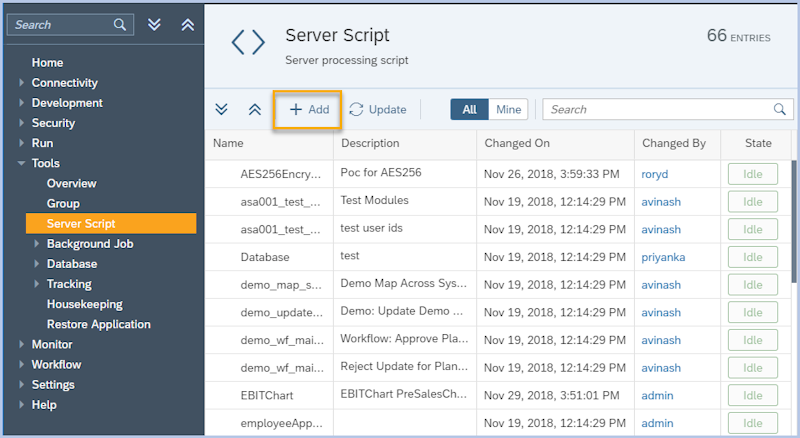
Task: Click the table search magnifier icon
Action: (x=780, y=109)
